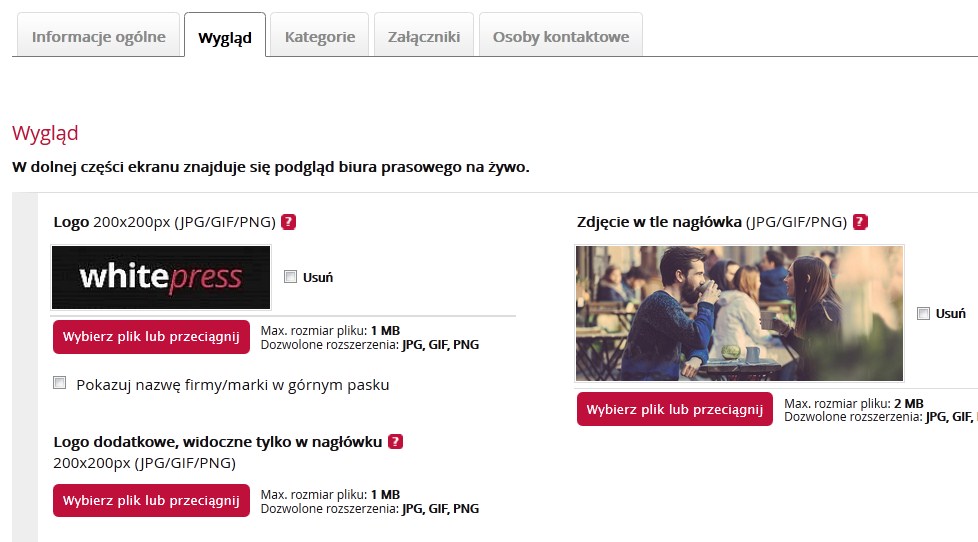Select the Wygląd tab

[x=225, y=36]
